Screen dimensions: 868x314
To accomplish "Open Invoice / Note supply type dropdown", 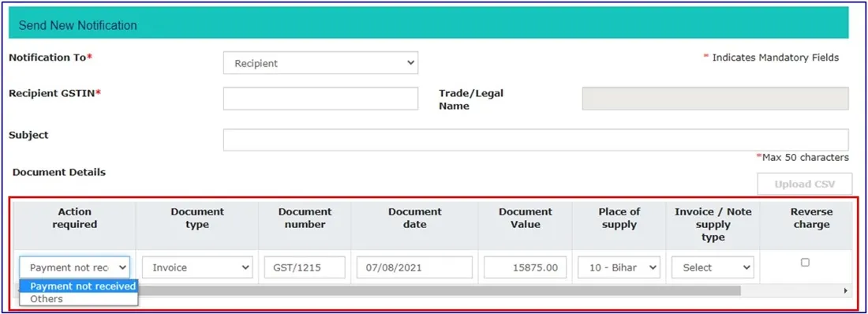I will click(713, 267).
